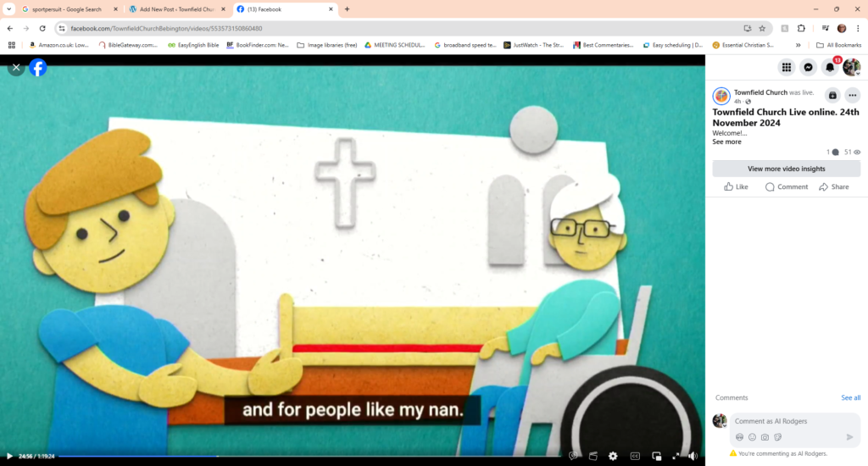Open JustWatch bookmark

point(534,46)
